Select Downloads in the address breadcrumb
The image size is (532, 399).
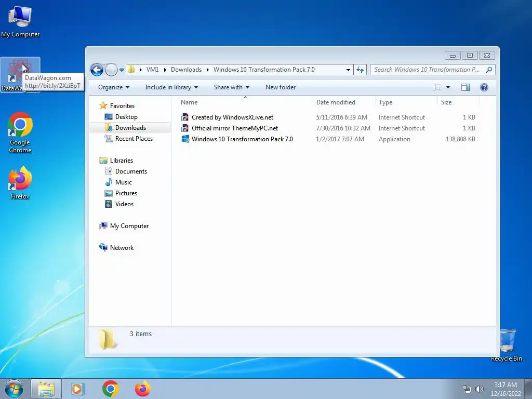coord(186,70)
